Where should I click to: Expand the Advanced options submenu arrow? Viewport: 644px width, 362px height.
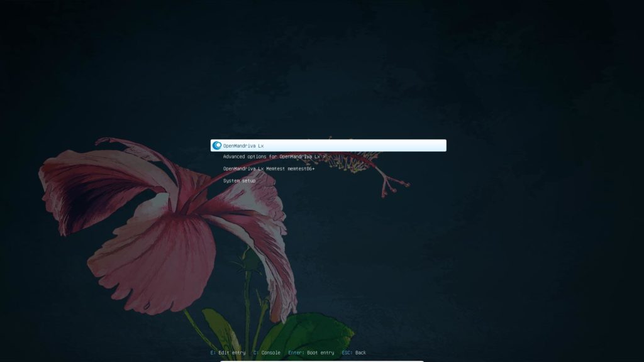coord(324,156)
